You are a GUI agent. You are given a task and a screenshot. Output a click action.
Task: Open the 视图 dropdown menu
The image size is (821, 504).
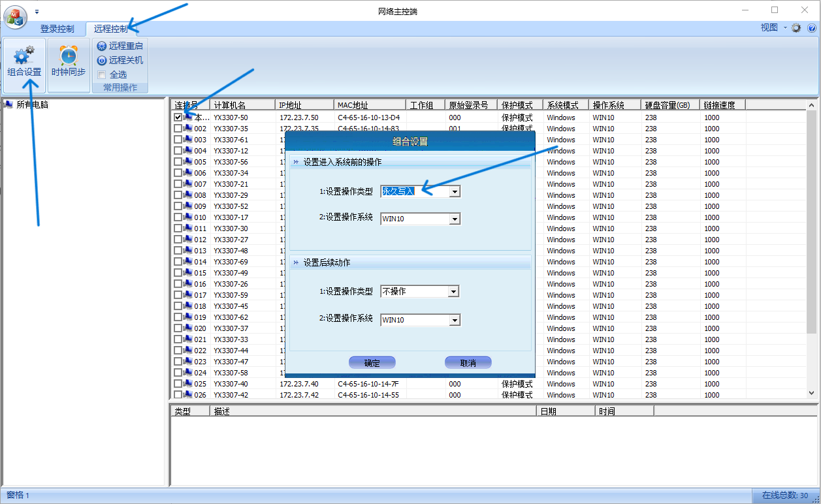773,28
